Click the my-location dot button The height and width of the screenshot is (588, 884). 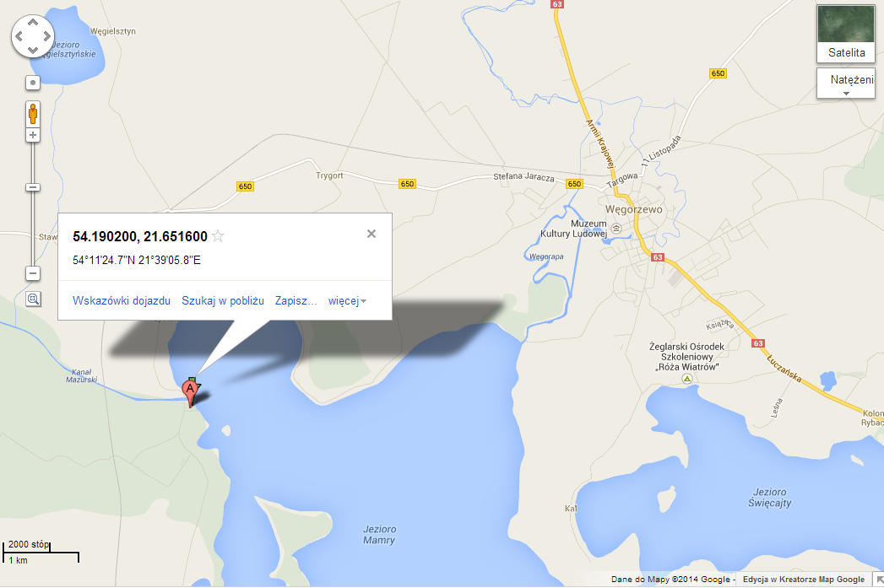(33, 83)
